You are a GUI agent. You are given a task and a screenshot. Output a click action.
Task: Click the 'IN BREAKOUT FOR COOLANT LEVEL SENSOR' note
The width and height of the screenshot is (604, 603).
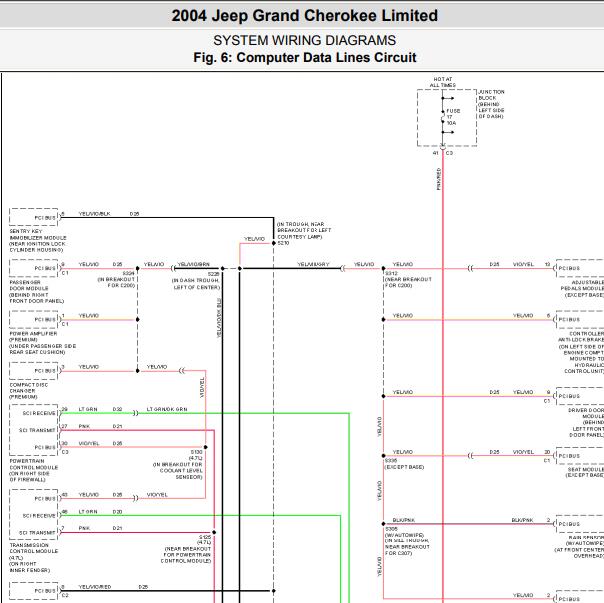coord(178,471)
